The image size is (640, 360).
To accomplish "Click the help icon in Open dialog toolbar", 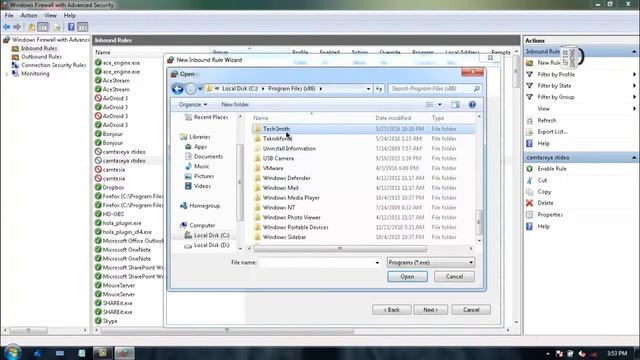I will pos(472,105).
